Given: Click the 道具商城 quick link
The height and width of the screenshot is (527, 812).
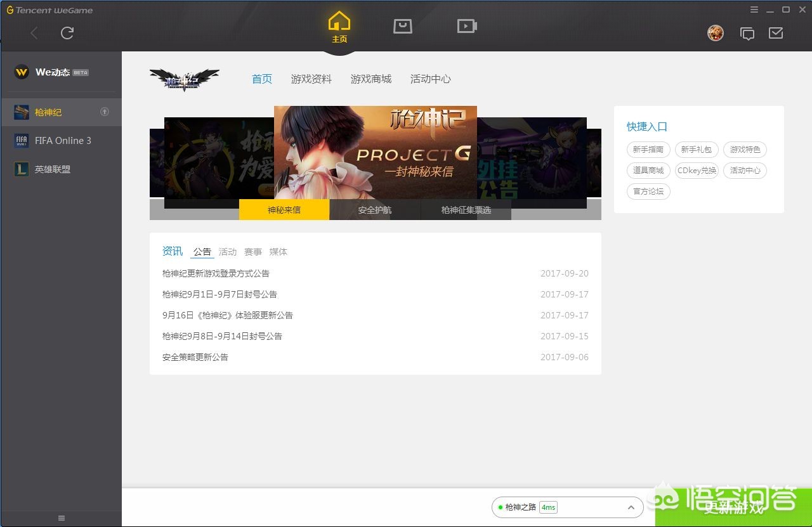Looking at the screenshot, I should point(648,171).
